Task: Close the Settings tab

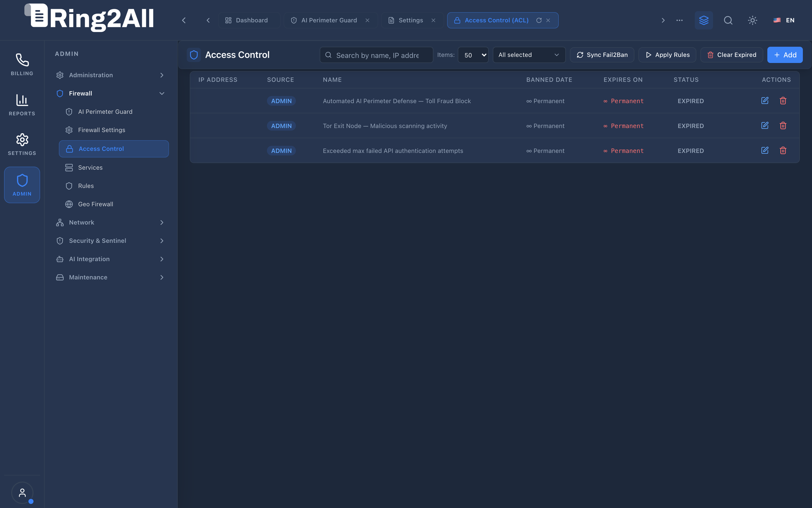Action: 433,20
